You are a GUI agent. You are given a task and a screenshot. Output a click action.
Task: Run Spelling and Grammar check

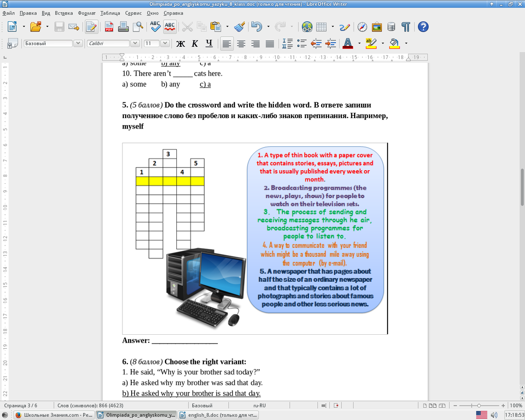[x=155, y=26]
